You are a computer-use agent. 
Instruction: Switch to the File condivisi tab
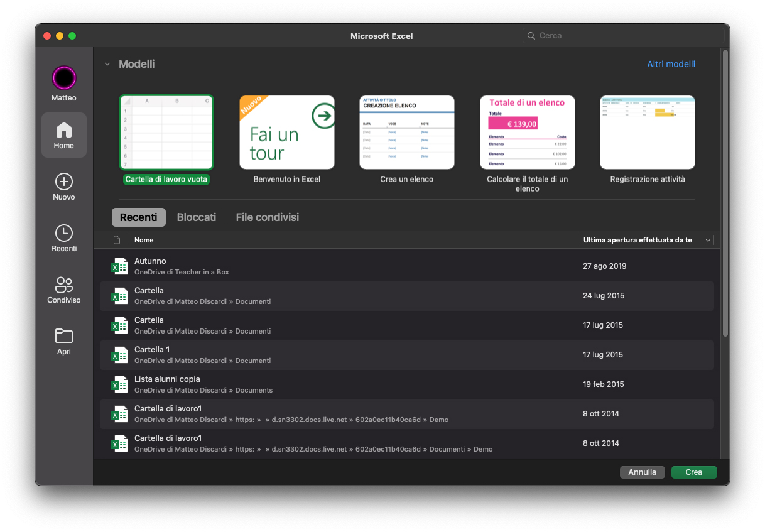[268, 217]
